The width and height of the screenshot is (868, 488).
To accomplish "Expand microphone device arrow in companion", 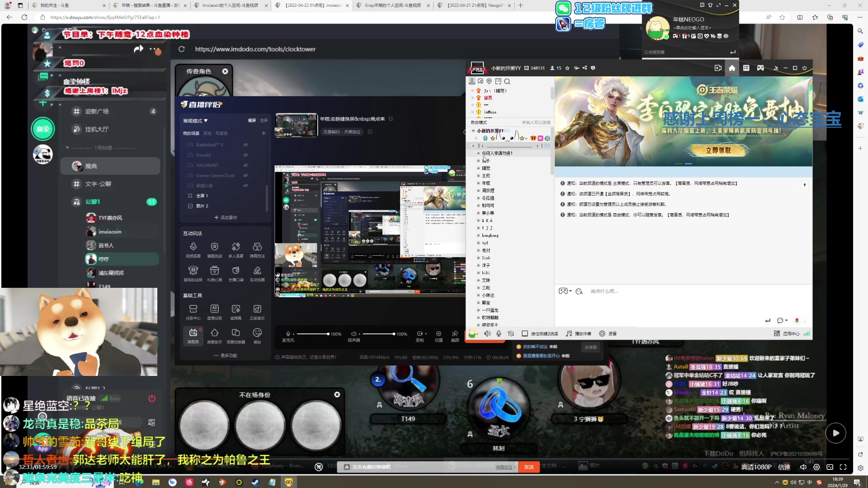I will click(x=293, y=334).
